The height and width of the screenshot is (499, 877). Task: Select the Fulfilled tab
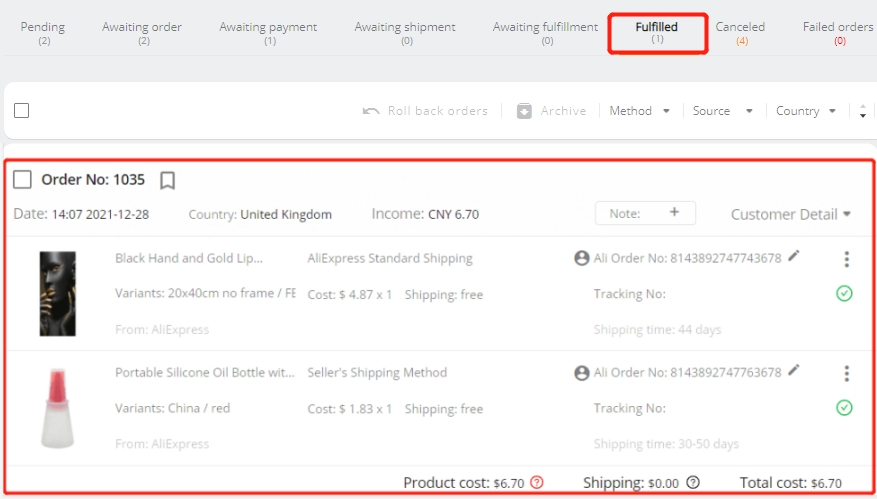point(657,32)
